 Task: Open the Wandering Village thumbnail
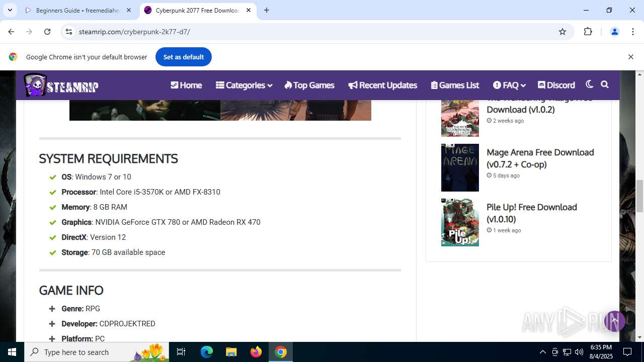click(460, 118)
